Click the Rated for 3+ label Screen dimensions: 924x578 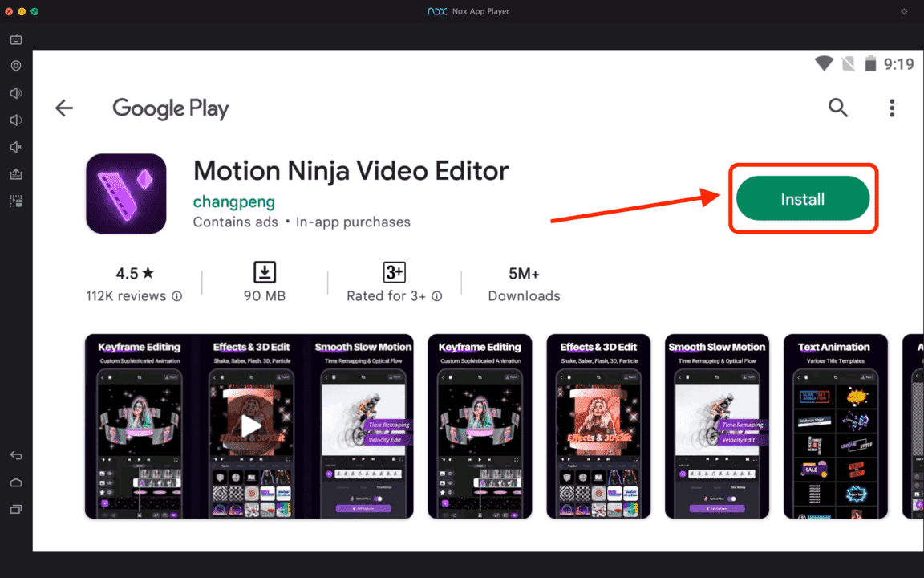point(386,296)
